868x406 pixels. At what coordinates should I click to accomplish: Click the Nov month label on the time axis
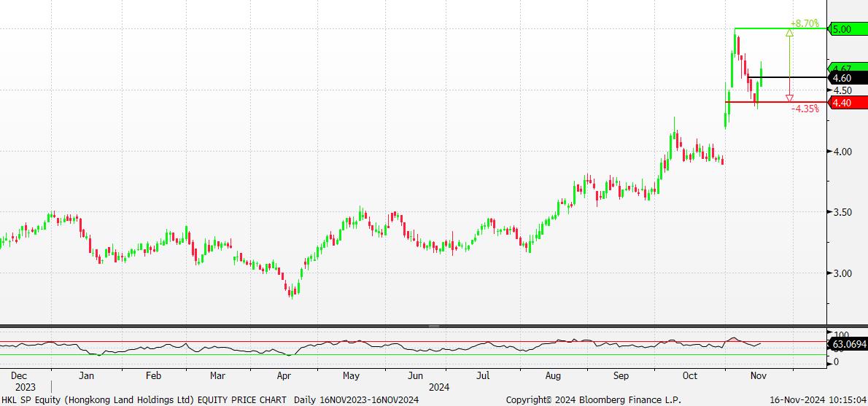758,376
